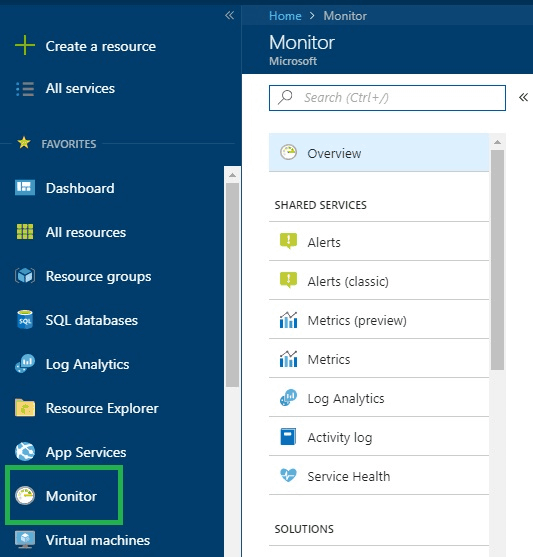Screen dimensions: 533x557
Task: Open the Resource Explorer folder icon
Action: [25, 407]
